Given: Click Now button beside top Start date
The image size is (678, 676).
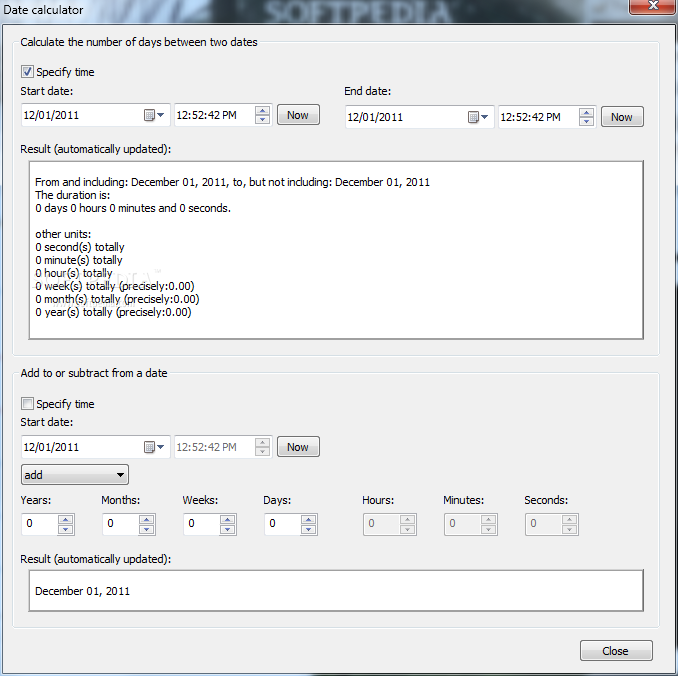Looking at the screenshot, I should click(x=298, y=115).
